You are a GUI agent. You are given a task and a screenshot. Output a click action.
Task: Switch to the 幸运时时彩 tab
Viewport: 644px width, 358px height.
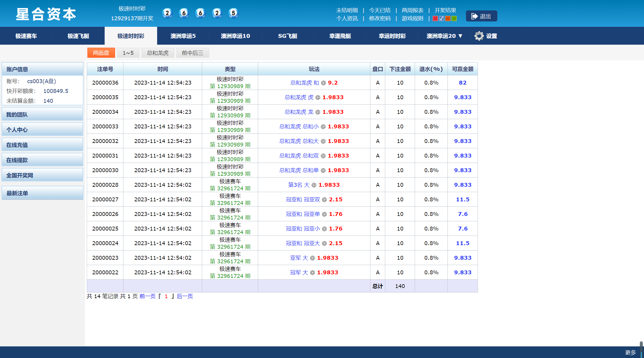tap(392, 36)
